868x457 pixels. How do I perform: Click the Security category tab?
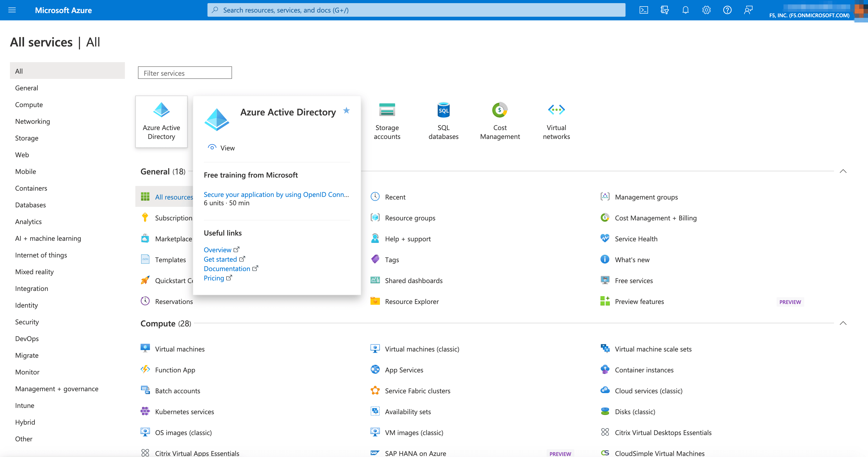click(x=27, y=321)
